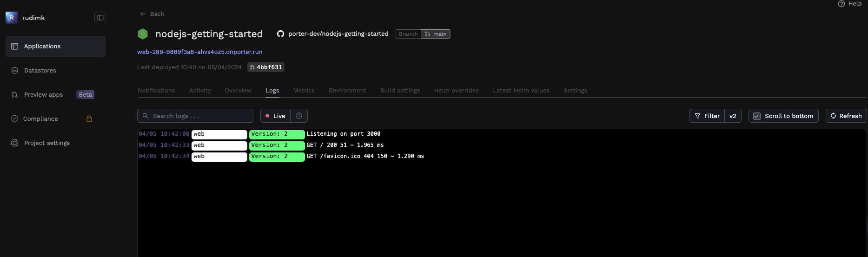Click the Beta badge next to Preview apps
This screenshot has width=868, height=257.
click(x=86, y=95)
